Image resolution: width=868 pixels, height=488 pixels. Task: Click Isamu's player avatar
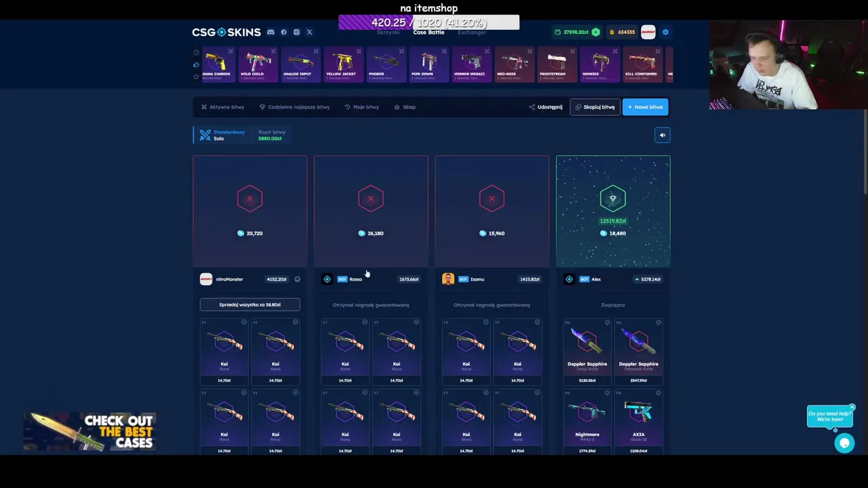(448, 279)
